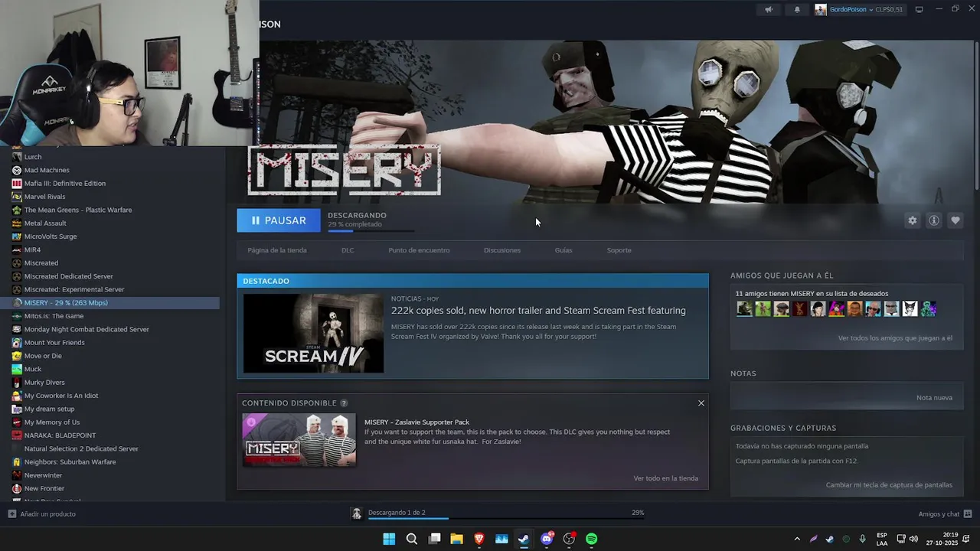Open the Steam notifications bell
Image resolution: width=980 pixels, height=551 pixels.
point(797,9)
